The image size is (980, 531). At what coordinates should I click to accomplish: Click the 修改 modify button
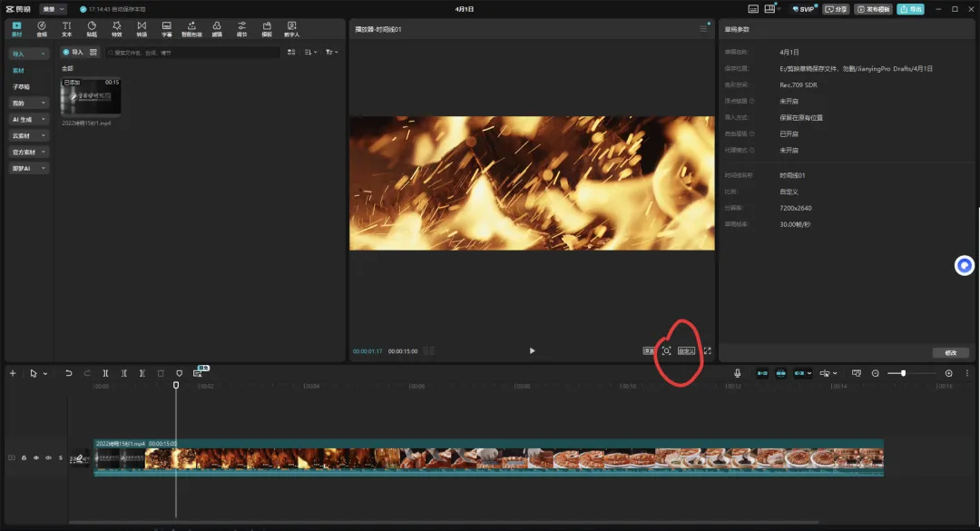tap(951, 353)
